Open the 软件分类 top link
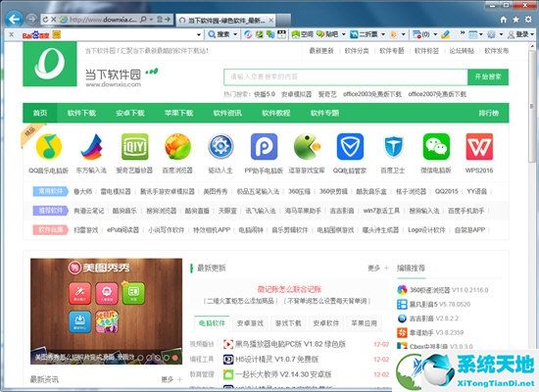Image resolution: width=539 pixels, height=392 pixels. click(357, 51)
